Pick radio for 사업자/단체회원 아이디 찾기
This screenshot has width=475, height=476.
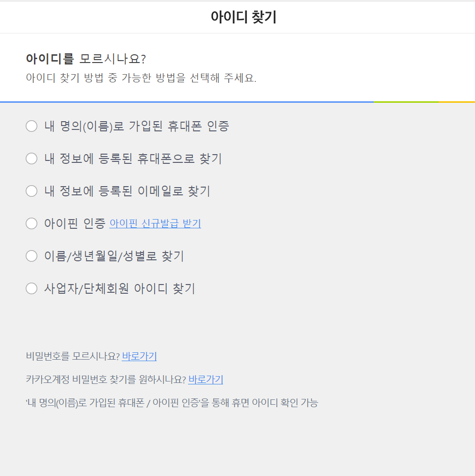(x=32, y=288)
